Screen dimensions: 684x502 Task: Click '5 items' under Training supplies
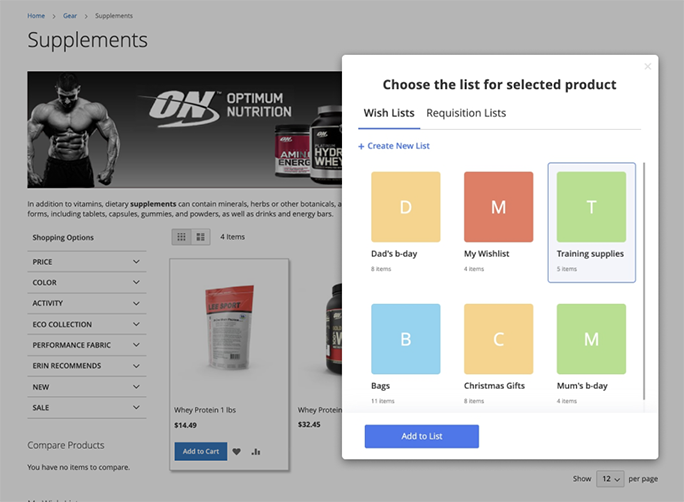tap(566, 269)
